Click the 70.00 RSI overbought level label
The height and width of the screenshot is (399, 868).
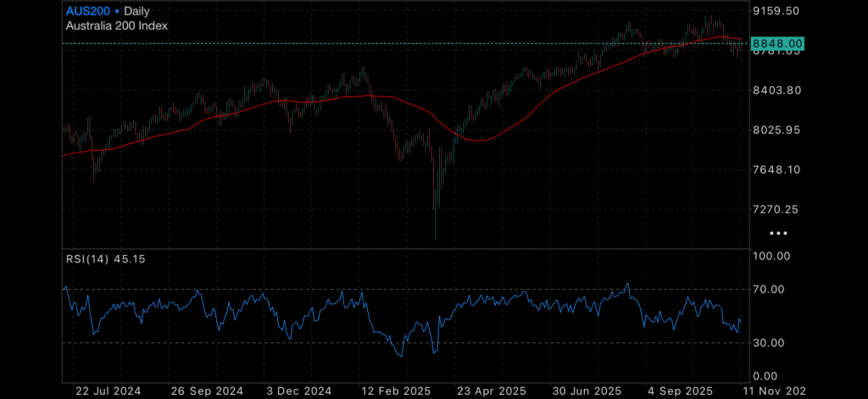[x=771, y=289]
